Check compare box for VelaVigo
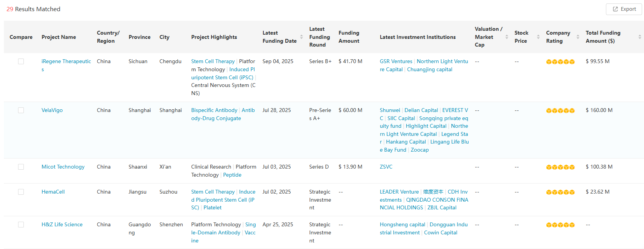644x249 pixels. [21, 110]
